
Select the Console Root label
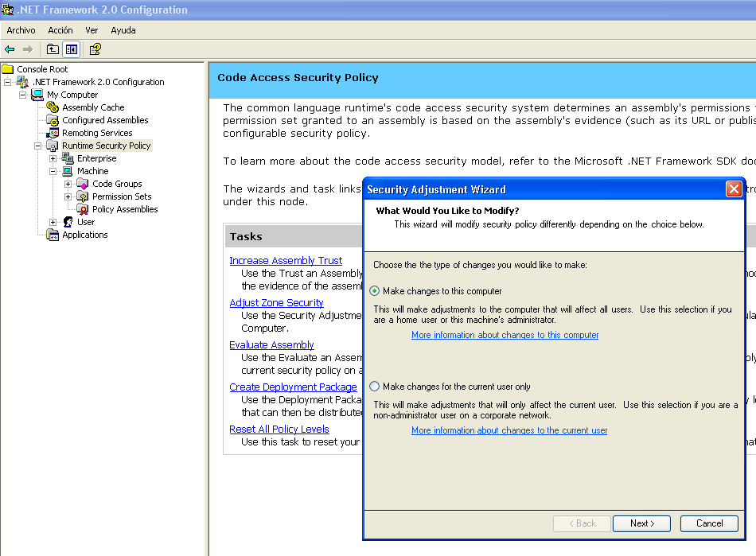click(42, 69)
